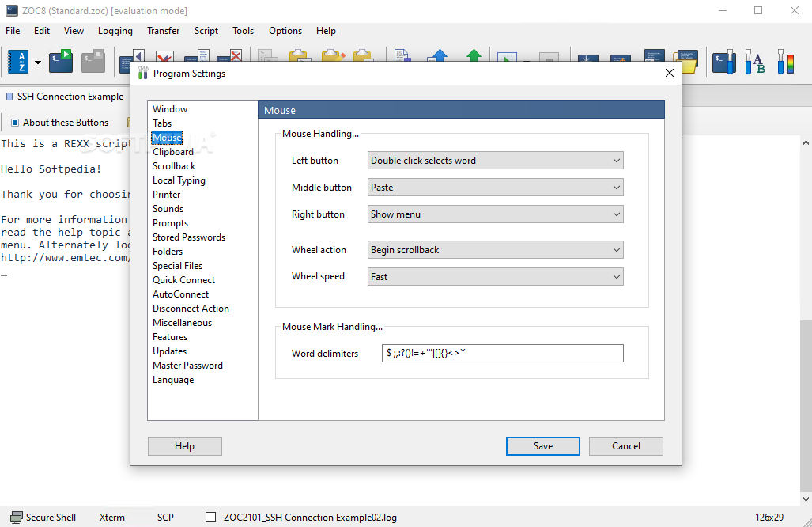Viewport: 812px width, 527px height.
Task: Select Scrollback in the settings list
Action: (x=174, y=166)
